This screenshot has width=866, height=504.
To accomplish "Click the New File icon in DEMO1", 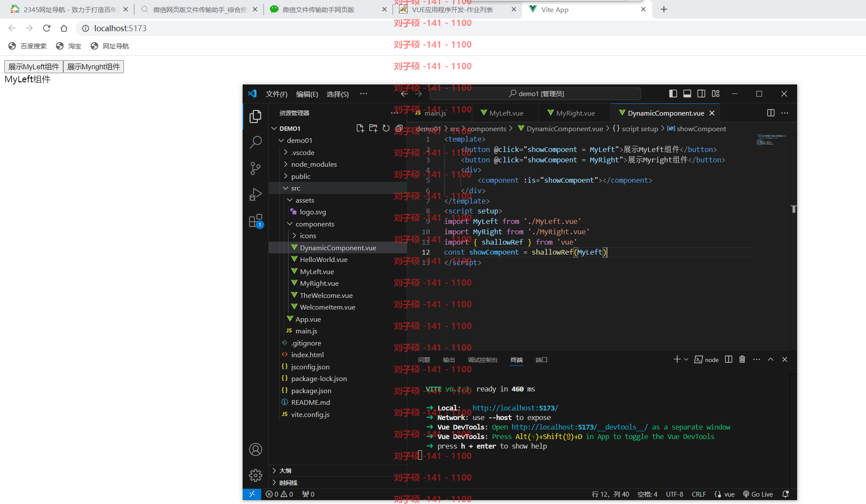I will 360,128.
